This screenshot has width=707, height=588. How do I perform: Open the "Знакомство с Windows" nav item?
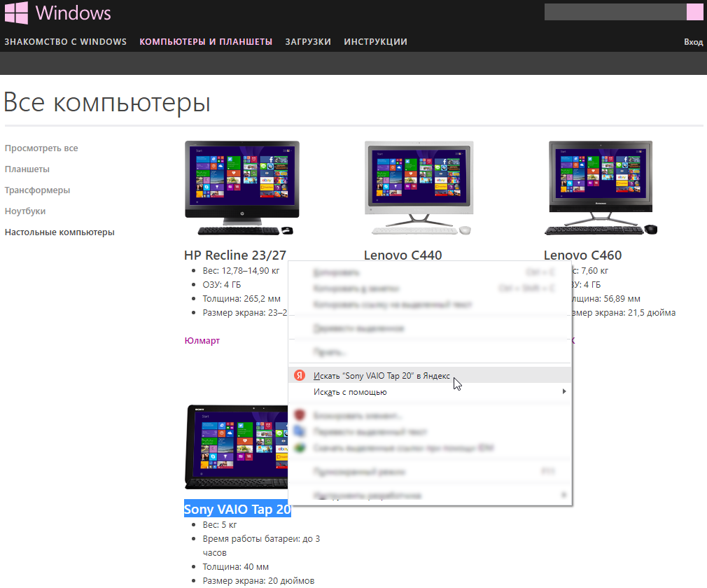tap(66, 42)
